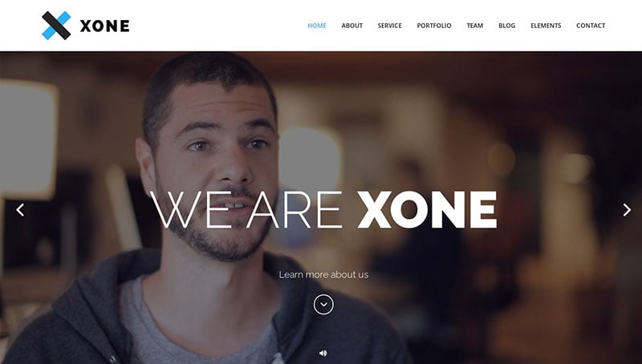Click the XONE brand name text
The width and height of the screenshot is (642, 364).
point(105,26)
